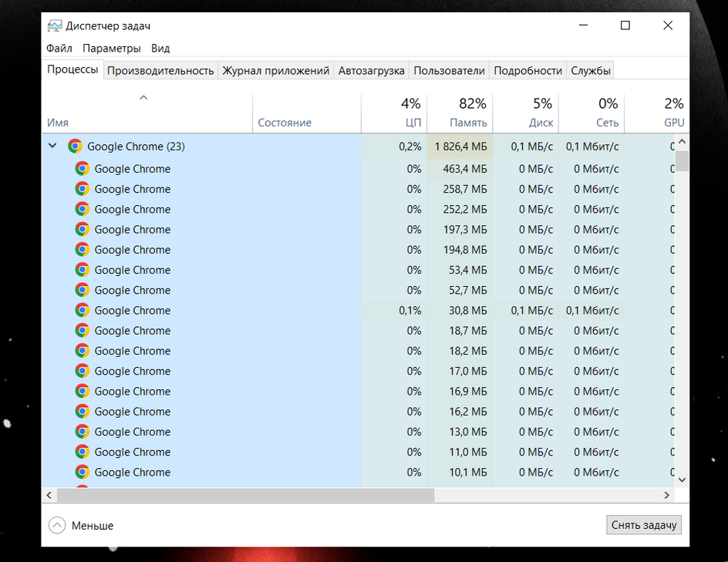Sort by the Состояние column header

tap(307, 113)
